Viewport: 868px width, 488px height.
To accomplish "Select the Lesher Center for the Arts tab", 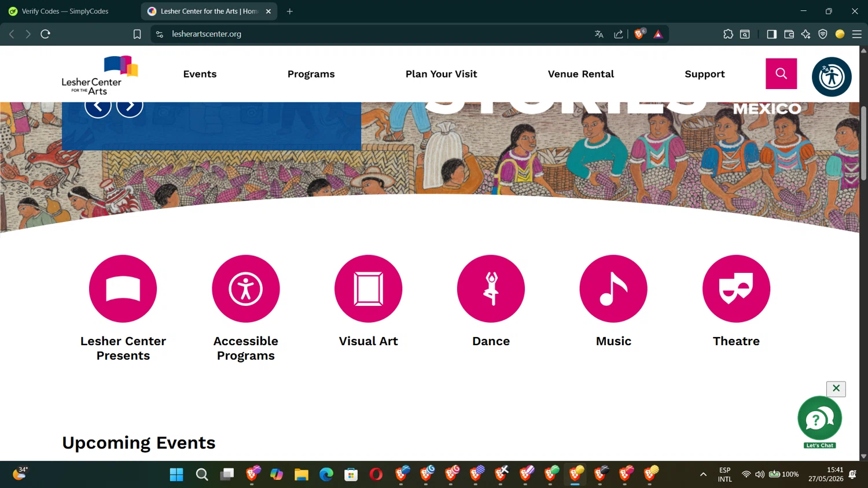I will click(x=208, y=11).
